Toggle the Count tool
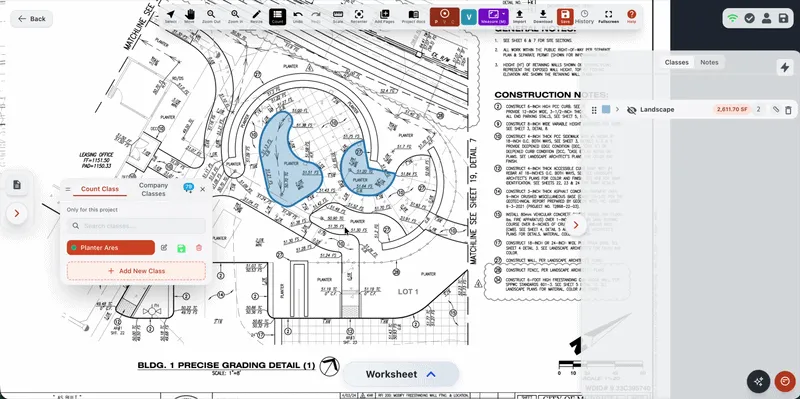The height and width of the screenshot is (399, 800). tap(278, 17)
